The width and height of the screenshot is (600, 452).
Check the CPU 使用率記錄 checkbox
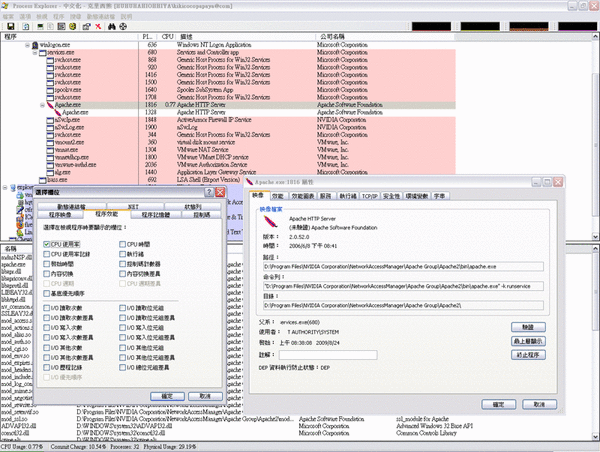point(47,254)
